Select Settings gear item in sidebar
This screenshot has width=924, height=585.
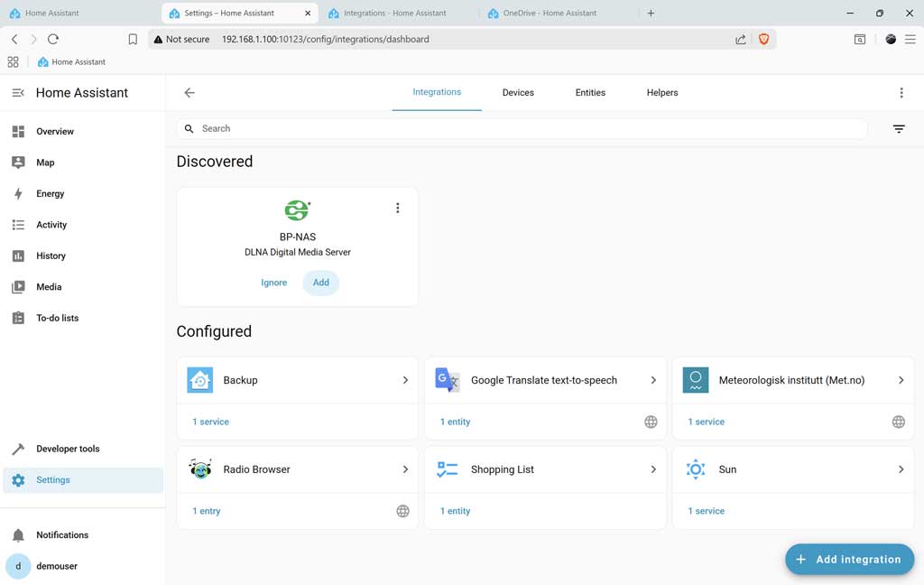coord(82,480)
